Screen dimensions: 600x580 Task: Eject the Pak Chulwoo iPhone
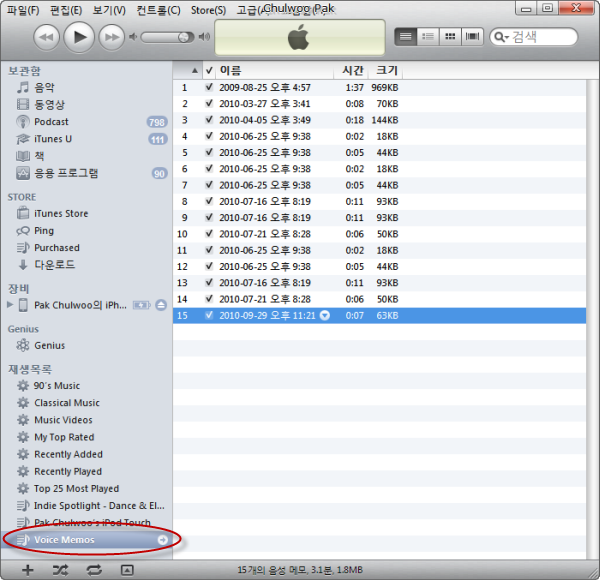161,305
